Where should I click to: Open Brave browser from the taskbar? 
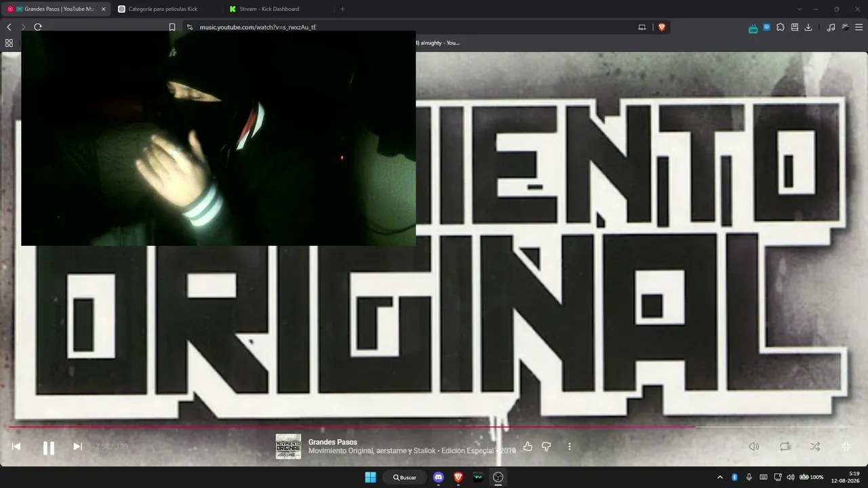click(x=458, y=477)
